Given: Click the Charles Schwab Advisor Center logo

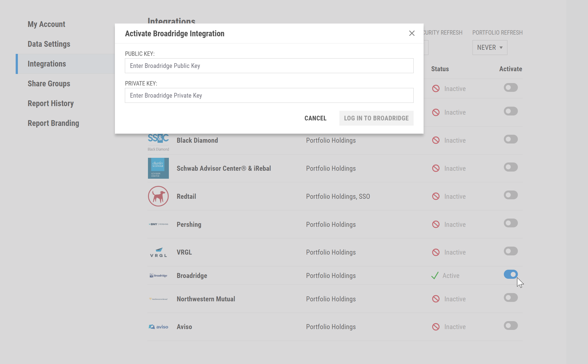Looking at the screenshot, I should (x=158, y=168).
